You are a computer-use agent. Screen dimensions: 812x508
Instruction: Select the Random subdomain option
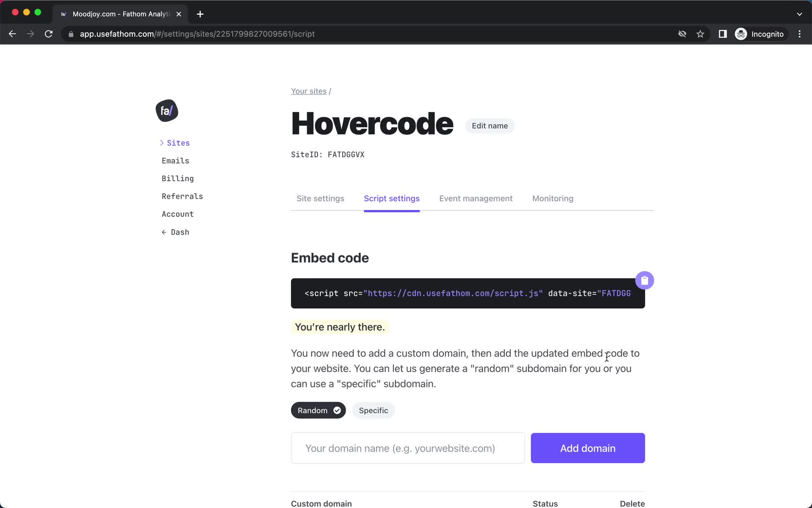(318, 410)
